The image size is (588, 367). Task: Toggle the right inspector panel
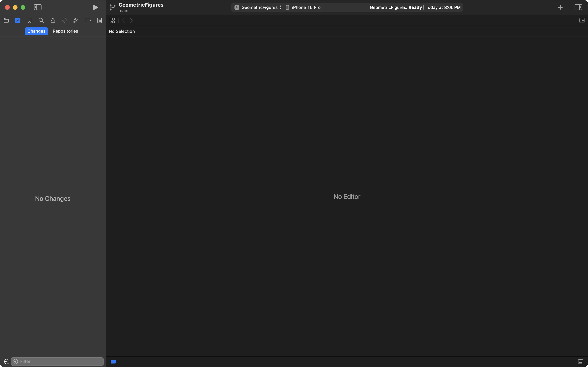(578, 7)
